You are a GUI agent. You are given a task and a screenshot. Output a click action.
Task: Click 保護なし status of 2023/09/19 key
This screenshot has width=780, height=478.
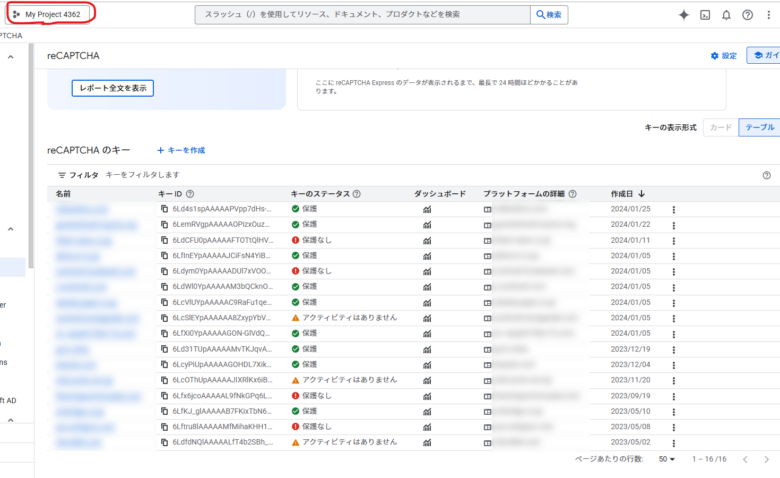coord(316,396)
